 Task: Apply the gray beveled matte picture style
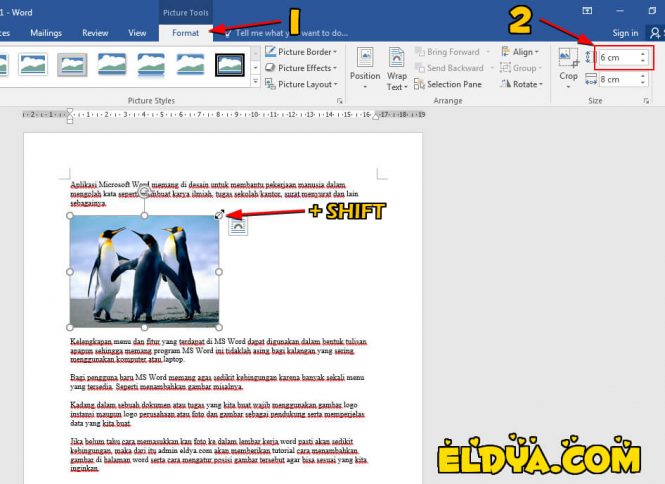pyautogui.click(x=73, y=64)
